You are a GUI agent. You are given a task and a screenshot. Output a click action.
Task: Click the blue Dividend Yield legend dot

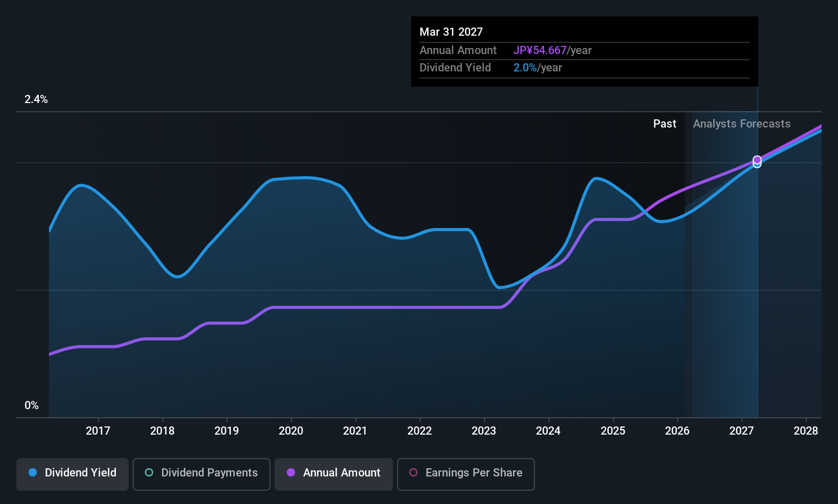coord(33,472)
